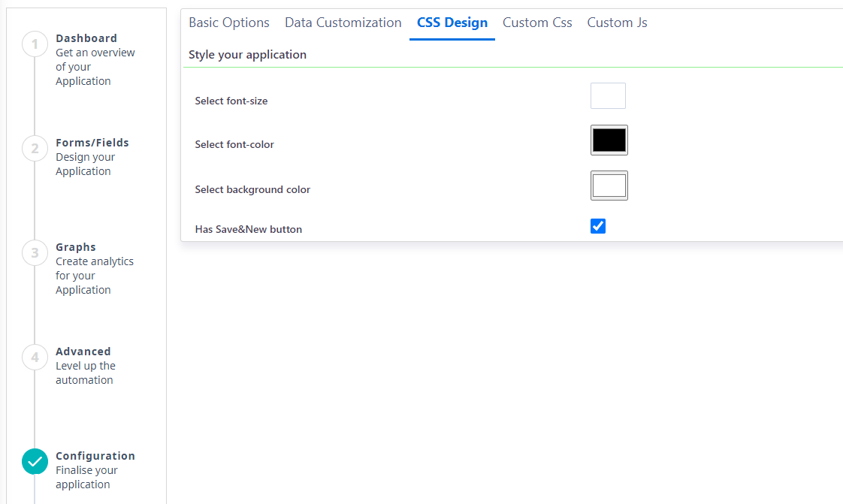Open the Graphs step title
The height and width of the screenshot is (504, 843).
[76, 247]
